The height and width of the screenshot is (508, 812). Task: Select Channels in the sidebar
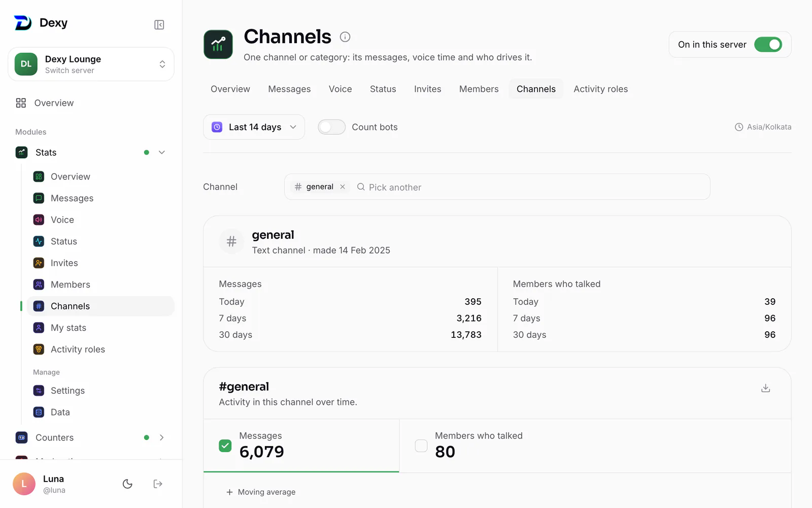100,306
